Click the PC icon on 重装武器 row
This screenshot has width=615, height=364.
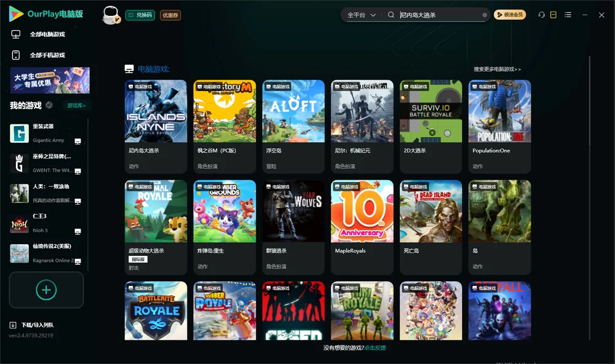[77, 141]
